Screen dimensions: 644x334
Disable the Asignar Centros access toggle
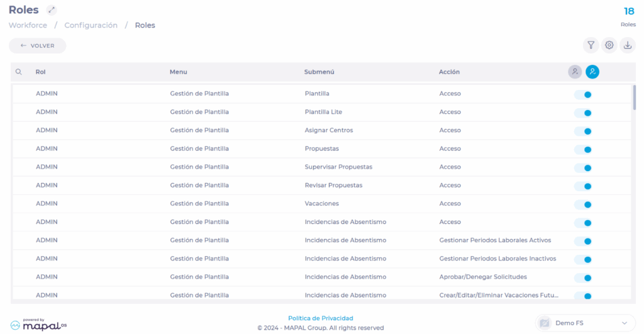583,131
